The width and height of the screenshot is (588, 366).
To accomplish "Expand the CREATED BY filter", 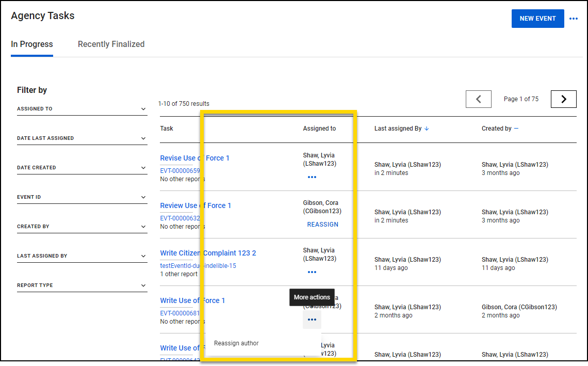I will tap(82, 226).
